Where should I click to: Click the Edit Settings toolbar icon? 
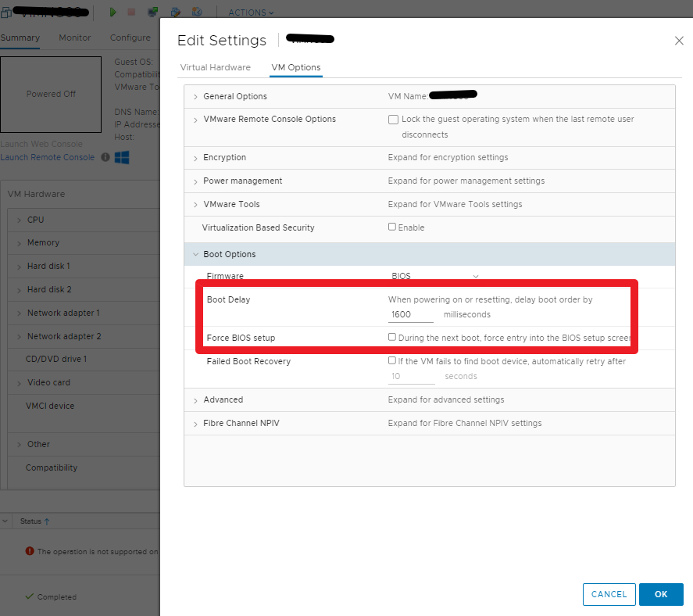176,12
